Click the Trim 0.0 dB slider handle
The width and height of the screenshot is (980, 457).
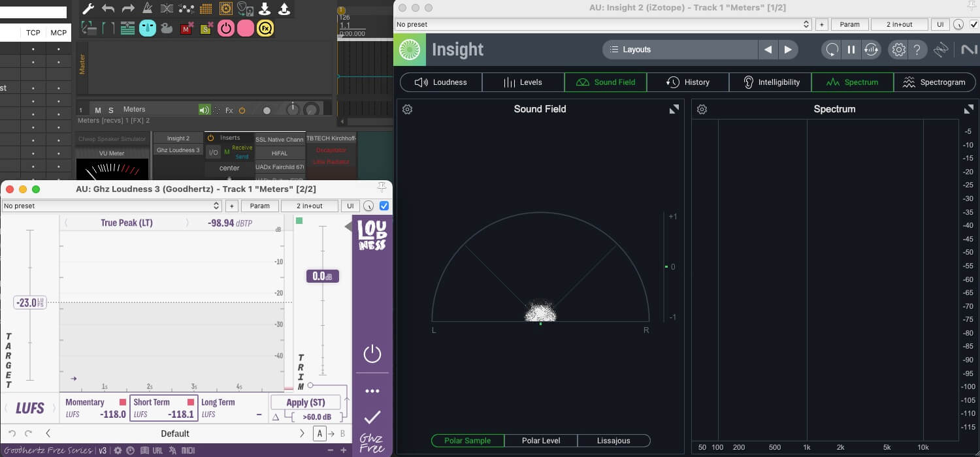322,276
